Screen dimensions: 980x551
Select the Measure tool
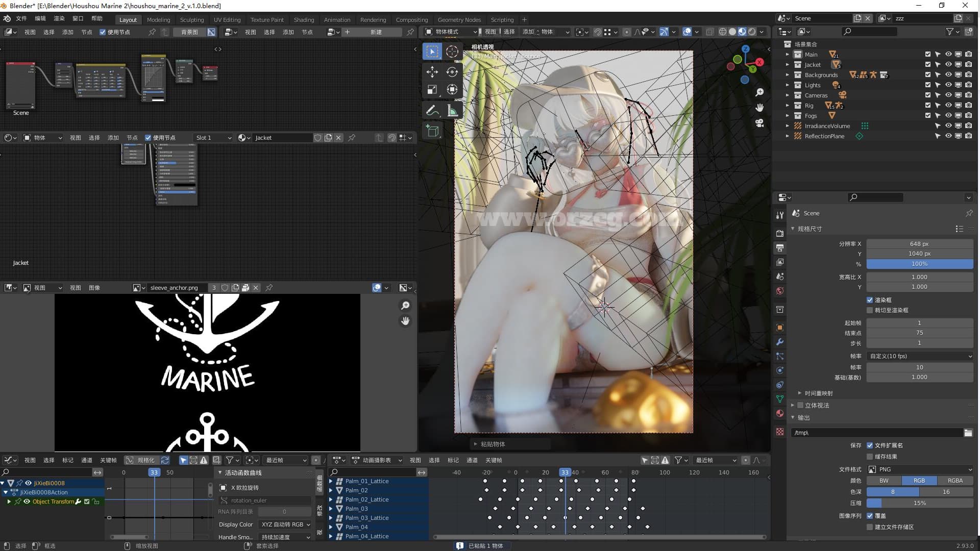(452, 110)
